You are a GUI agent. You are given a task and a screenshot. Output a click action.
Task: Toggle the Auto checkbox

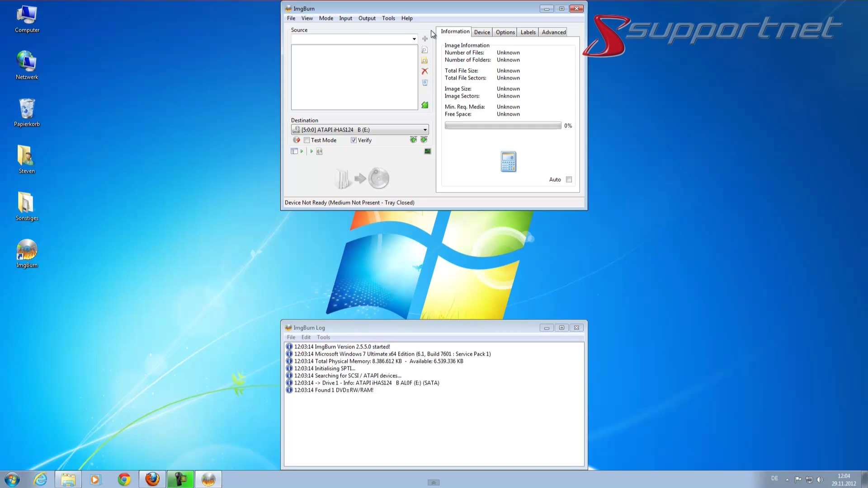pos(569,179)
